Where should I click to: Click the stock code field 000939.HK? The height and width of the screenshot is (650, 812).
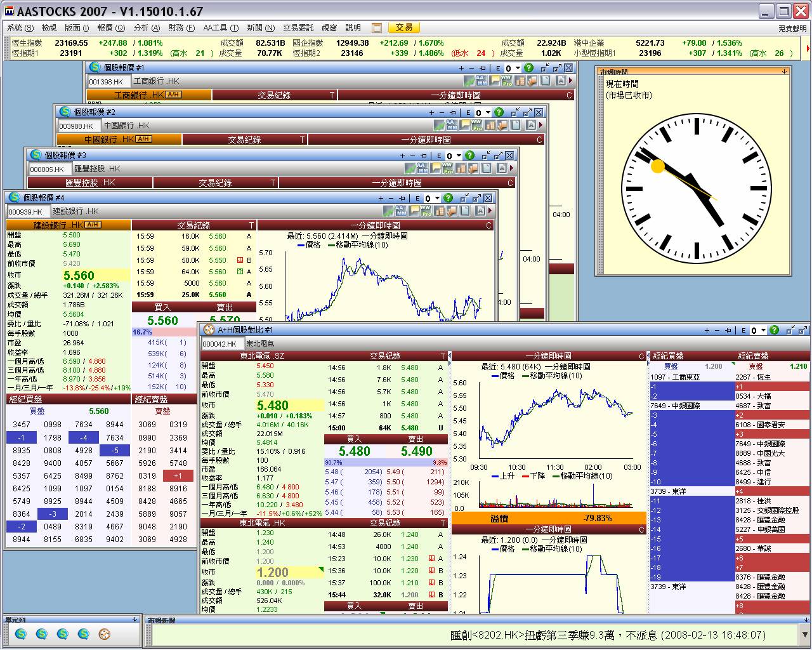(x=29, y=212)
